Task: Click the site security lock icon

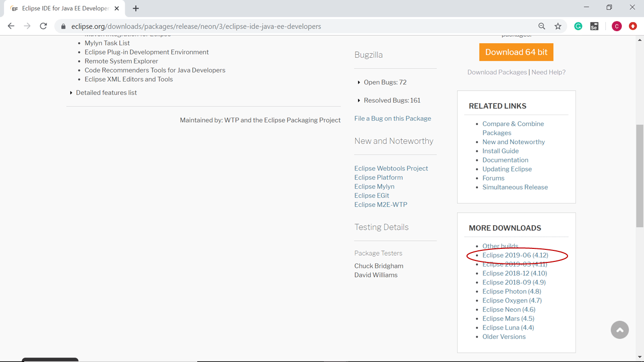Action: tap(63, 26)
